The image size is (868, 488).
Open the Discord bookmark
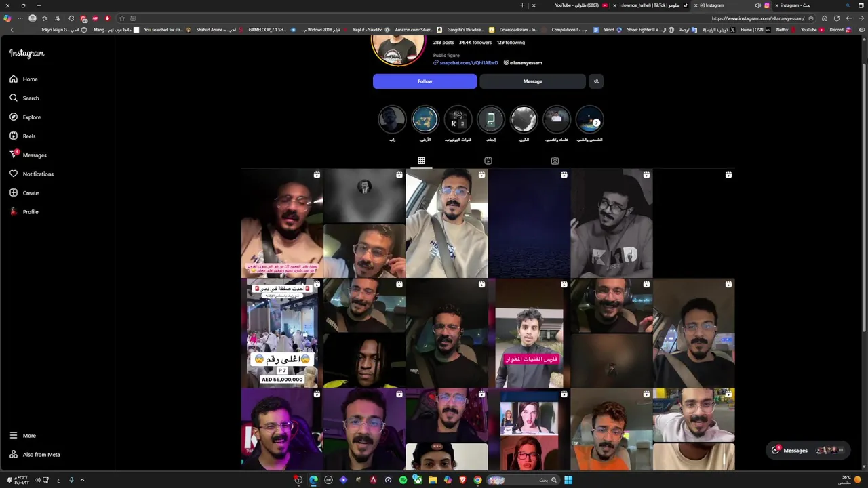(840, 30)
